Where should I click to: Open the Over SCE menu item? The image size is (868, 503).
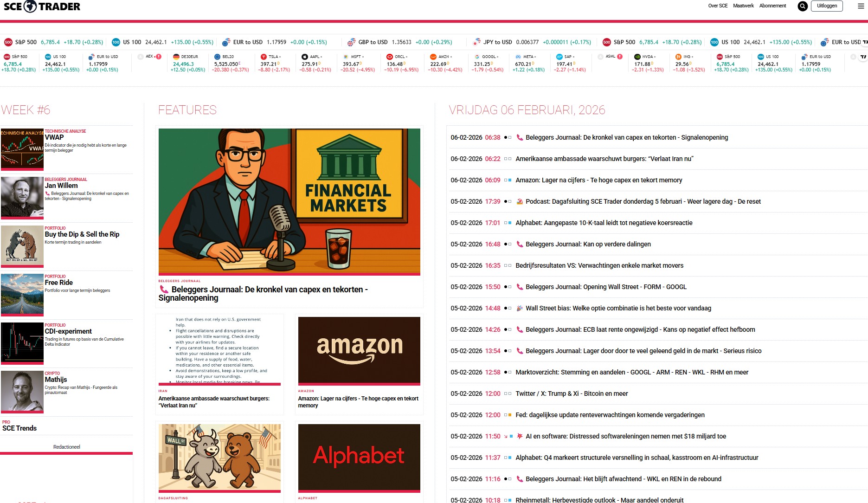click(718, 6)
